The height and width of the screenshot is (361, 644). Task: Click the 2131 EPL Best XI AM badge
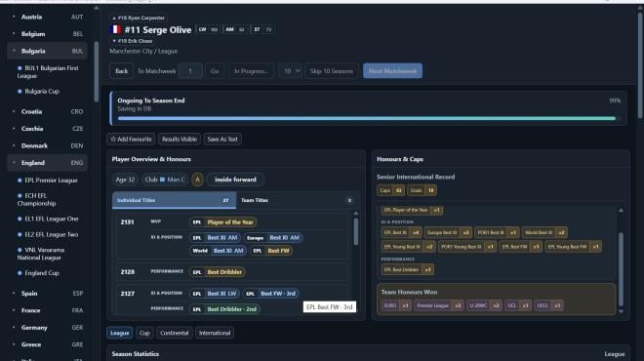(x=216, y=238)
